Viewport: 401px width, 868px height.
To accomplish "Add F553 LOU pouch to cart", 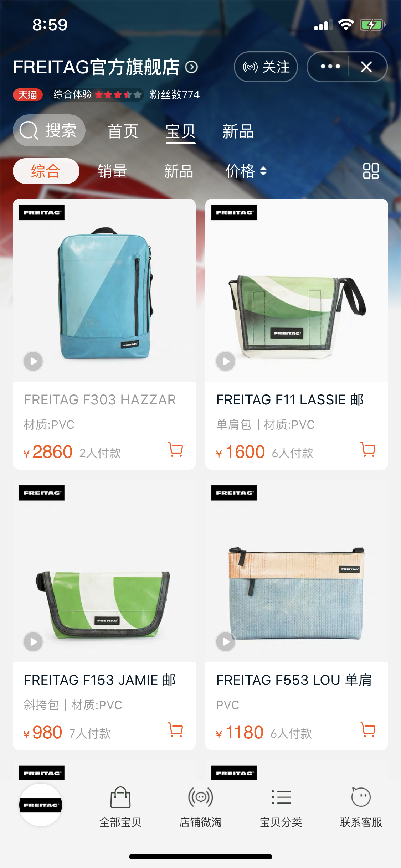I will click(368, 730).
